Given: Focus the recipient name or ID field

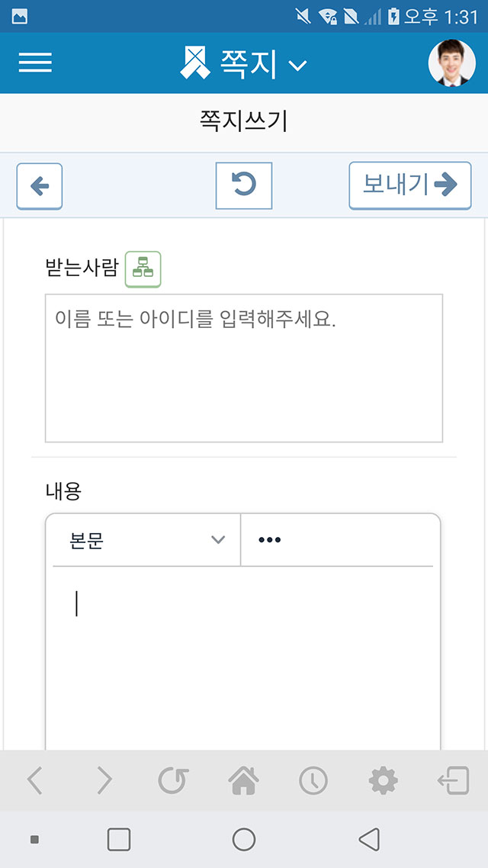Looking at the screenshot, I should (x=244, y=368).
